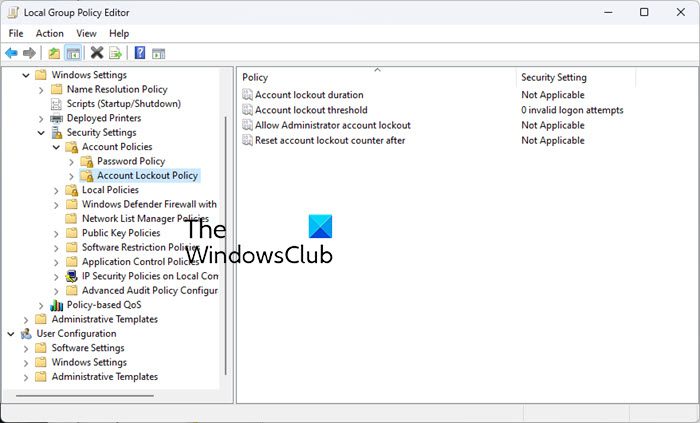
Task: Select the last Administrative Templates tree item
Action: (104, 377)
